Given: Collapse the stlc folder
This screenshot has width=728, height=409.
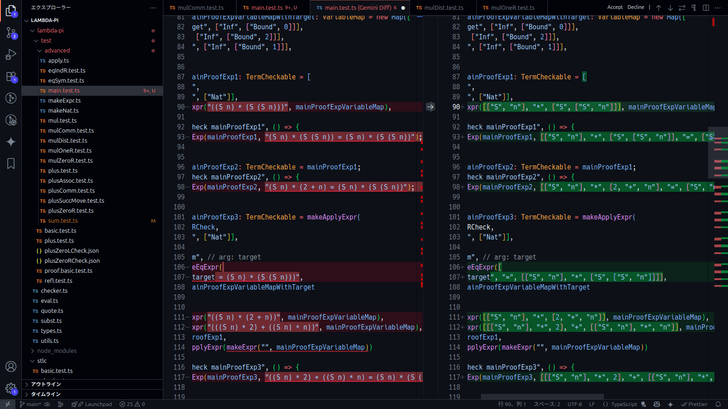Looking at the screenshot, I should click(x=93, y=361).
